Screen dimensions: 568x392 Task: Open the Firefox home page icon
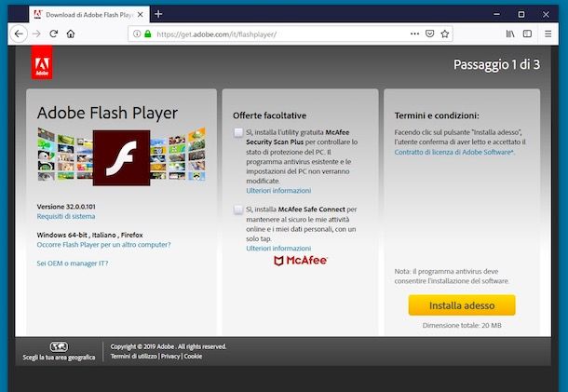pyautogui.click(x=71, y=34)
